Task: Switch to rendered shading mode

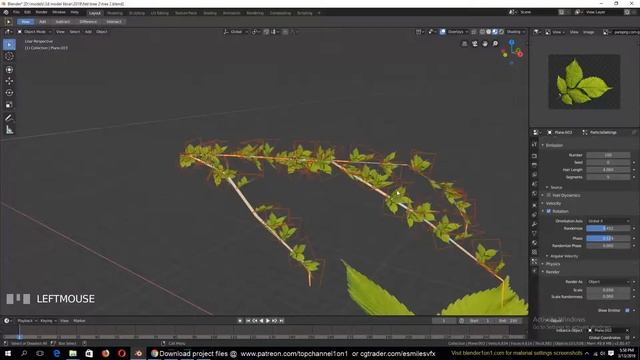Action: [x=502, y=32]
